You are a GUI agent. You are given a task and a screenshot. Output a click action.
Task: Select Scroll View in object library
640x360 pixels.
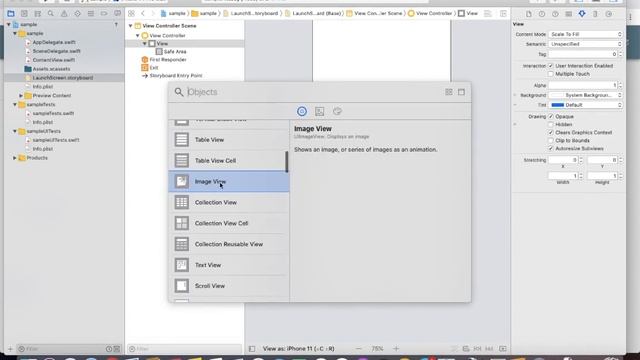coord(229,286)
